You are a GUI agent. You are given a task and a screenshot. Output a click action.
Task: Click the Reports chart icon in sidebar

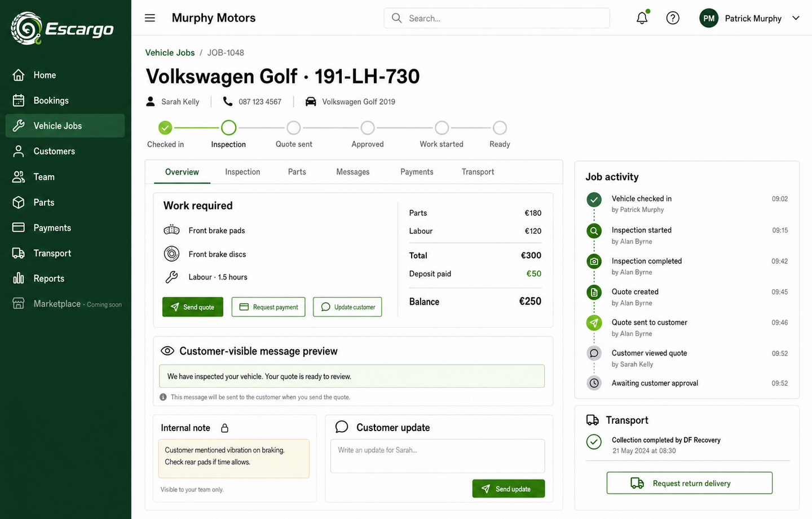19,278
